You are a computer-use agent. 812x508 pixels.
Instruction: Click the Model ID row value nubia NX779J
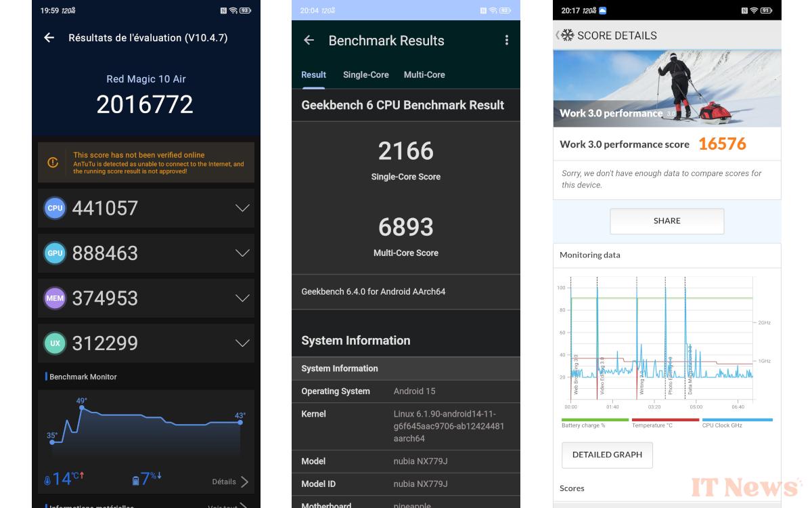coord(421,484)
